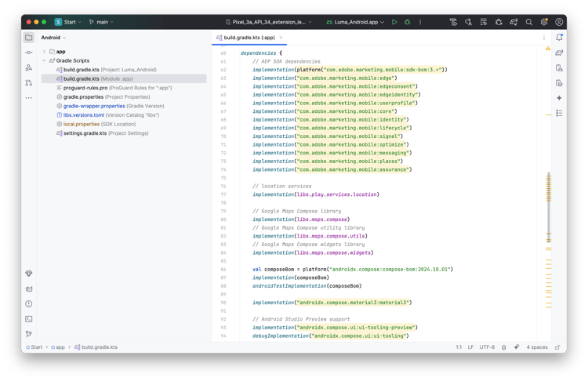Screen dimensions: 588x381
Task: Click the Search Everywhere magnifier icon
Action: (529, 22)
